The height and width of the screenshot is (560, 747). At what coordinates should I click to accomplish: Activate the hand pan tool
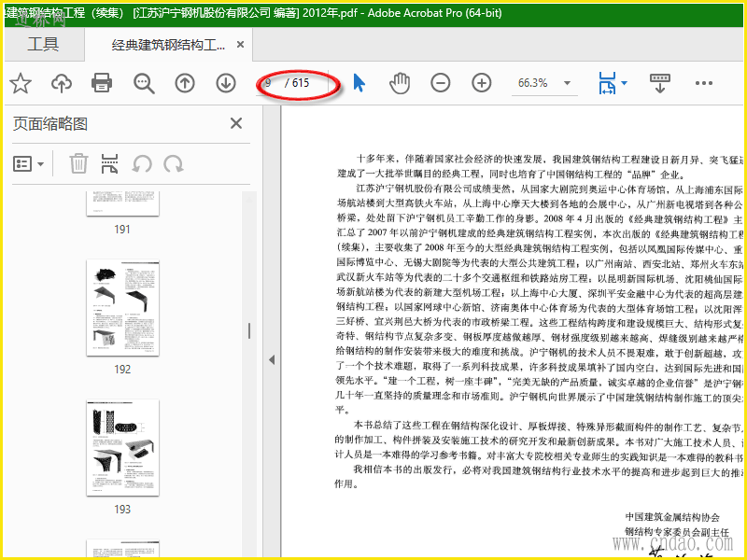click(x=400, y=83)
